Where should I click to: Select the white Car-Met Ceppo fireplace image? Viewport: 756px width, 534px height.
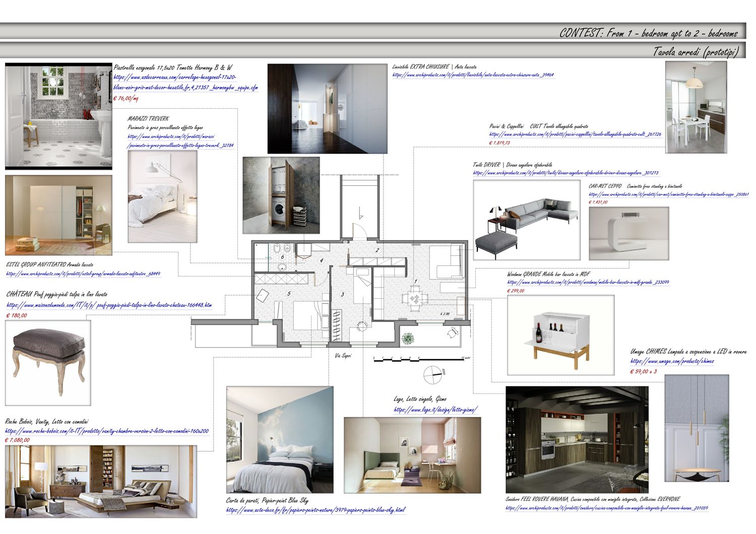click(628, 233)
